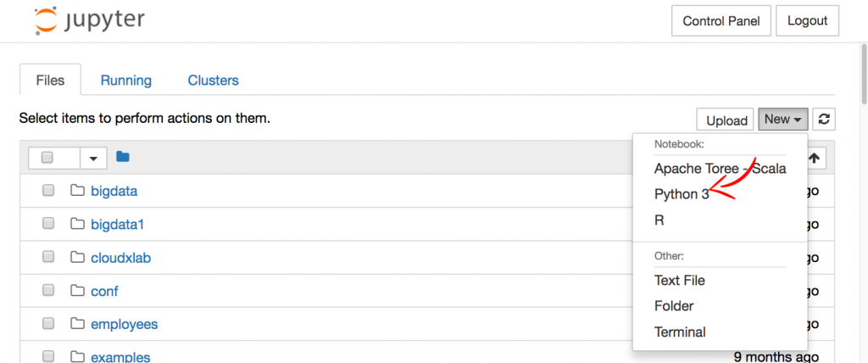Open the examples folder link
Screen dimensions: 868x363
coord(120,357)
